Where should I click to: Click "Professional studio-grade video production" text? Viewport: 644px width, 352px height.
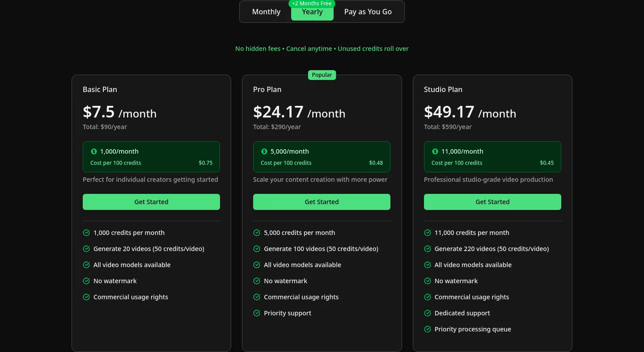coord(488,180)
